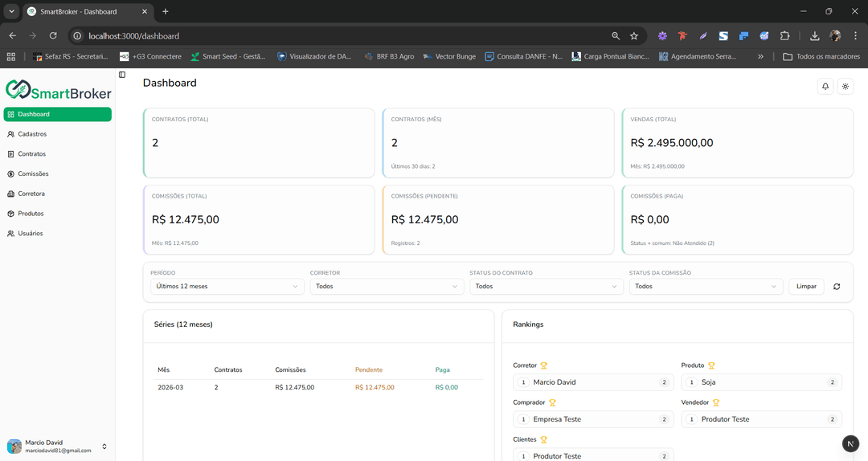Open the browser extensions puzzle icon
Viewport: 868px width, 461px height.
785,36
